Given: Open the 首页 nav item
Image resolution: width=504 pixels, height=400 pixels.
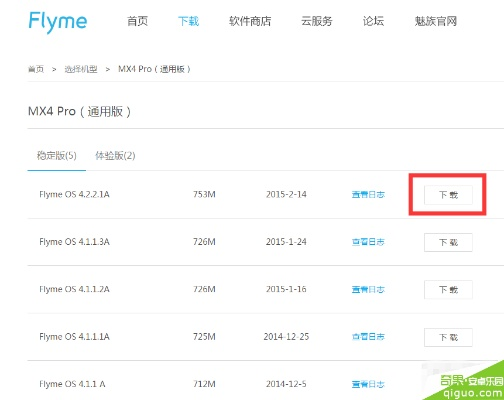Looking at the screenshot, I should point(137,21).
